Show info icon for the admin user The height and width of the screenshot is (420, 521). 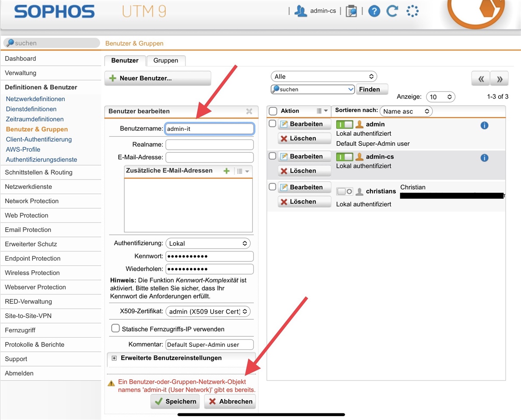pos(485,125)
